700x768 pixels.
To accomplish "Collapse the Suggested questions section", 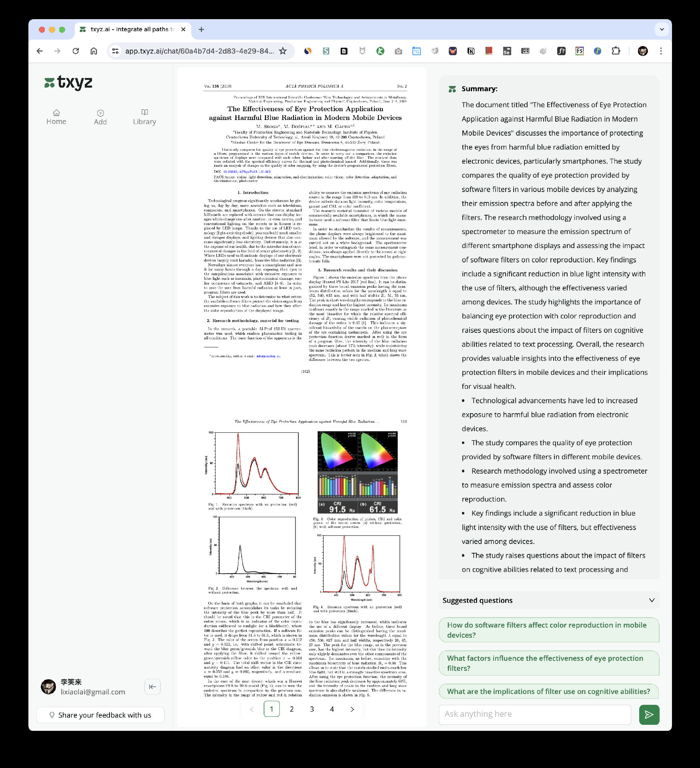I will click(x=652, y=600).
